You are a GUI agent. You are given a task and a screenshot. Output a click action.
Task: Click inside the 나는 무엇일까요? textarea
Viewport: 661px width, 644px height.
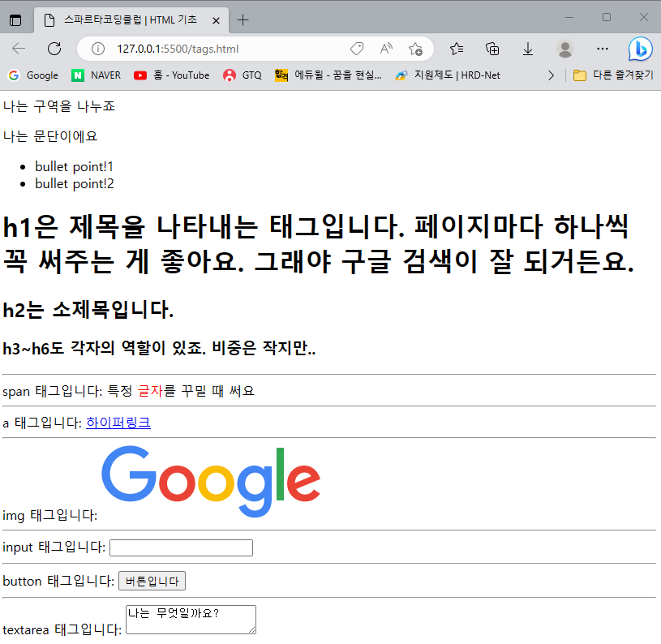pos(191,620)
